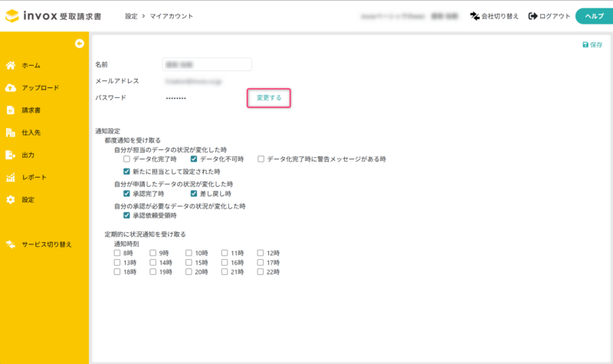The image size is (613, 364).
Task: Save settings with 保存
Action: pyautogui.click(x=592, y=45)
